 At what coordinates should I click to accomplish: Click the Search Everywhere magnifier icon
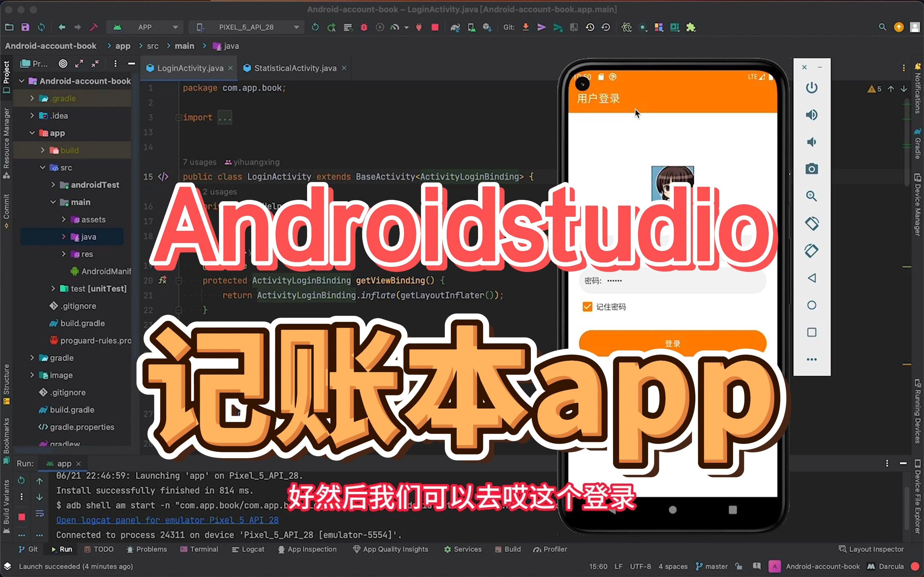(x=882, y=27)
